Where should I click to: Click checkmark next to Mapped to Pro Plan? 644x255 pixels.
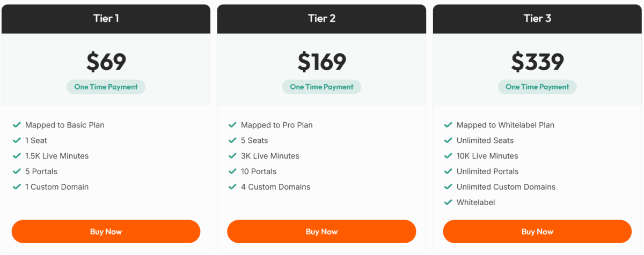[232, 125]
